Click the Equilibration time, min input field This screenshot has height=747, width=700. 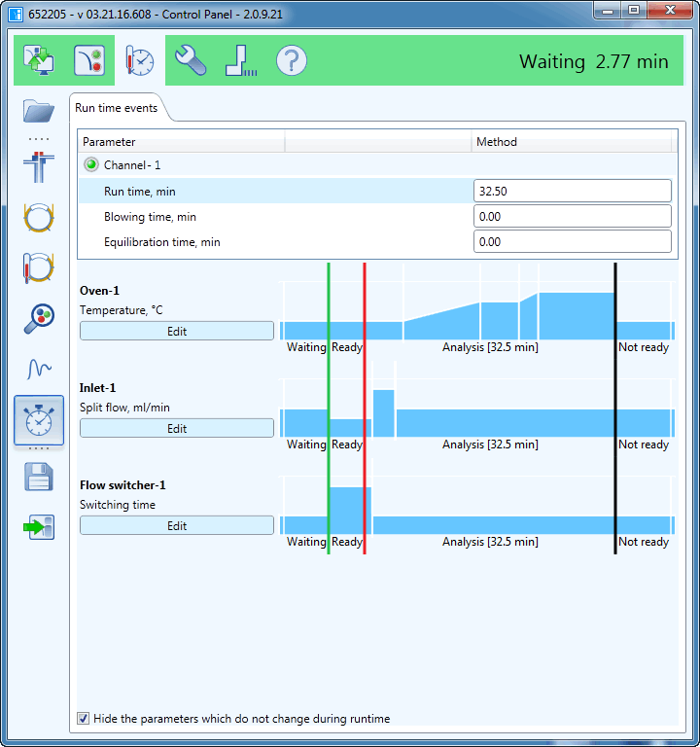coord(572,241)
